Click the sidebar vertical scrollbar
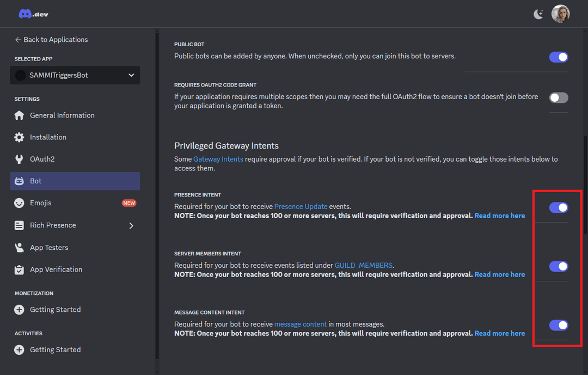 (157, 195)
